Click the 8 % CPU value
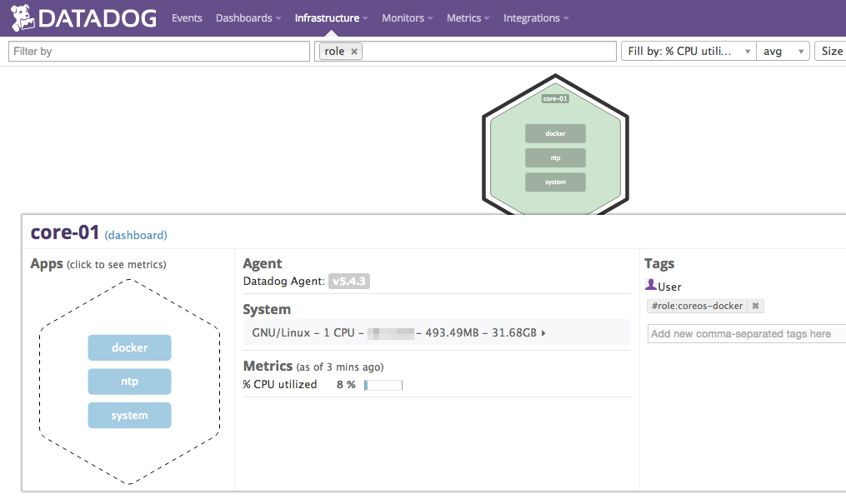The width and height of the screenshot is (846, 504). tap(346, 385)
